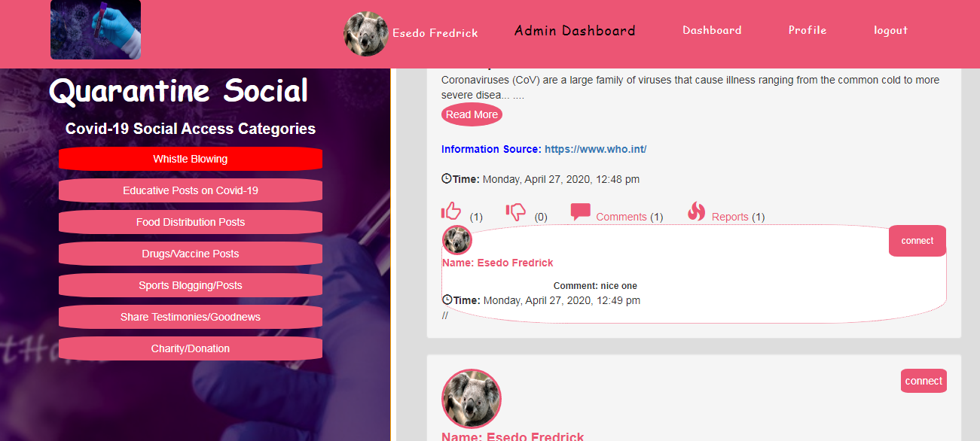Open the large koala profile picture in the post

click(472, 399)
